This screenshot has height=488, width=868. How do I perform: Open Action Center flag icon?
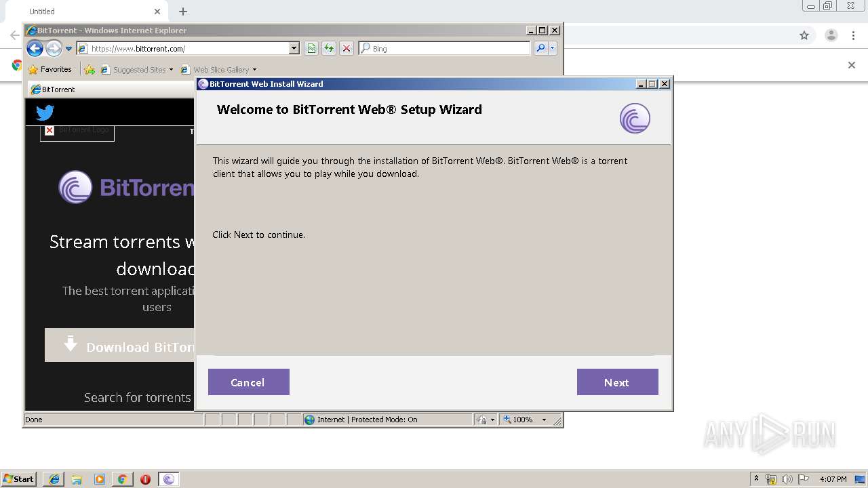804,479
